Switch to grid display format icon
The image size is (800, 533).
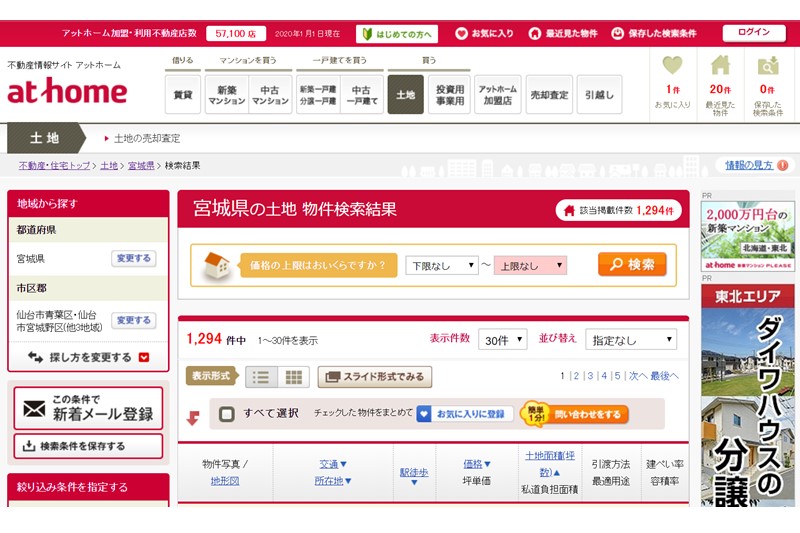[293, 377]
